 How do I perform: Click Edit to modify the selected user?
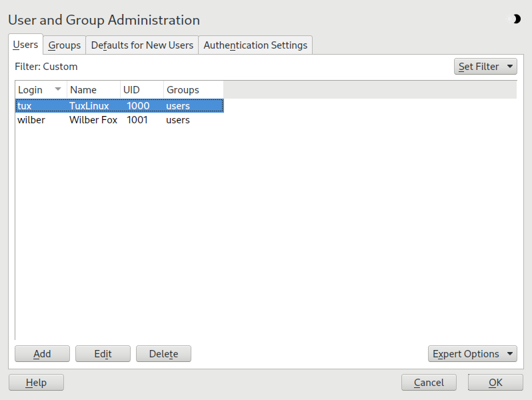(103, 354)
